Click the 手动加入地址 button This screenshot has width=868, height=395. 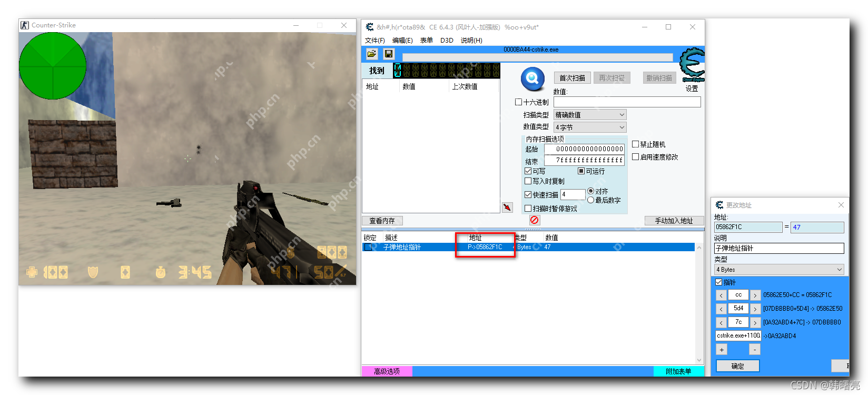pyautogui.click(x=674, y=221)
